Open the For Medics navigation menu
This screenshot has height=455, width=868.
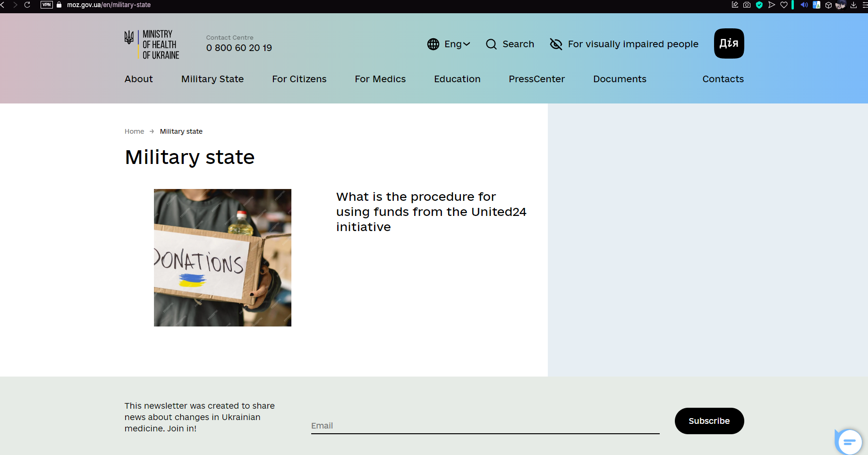point(380,79)
